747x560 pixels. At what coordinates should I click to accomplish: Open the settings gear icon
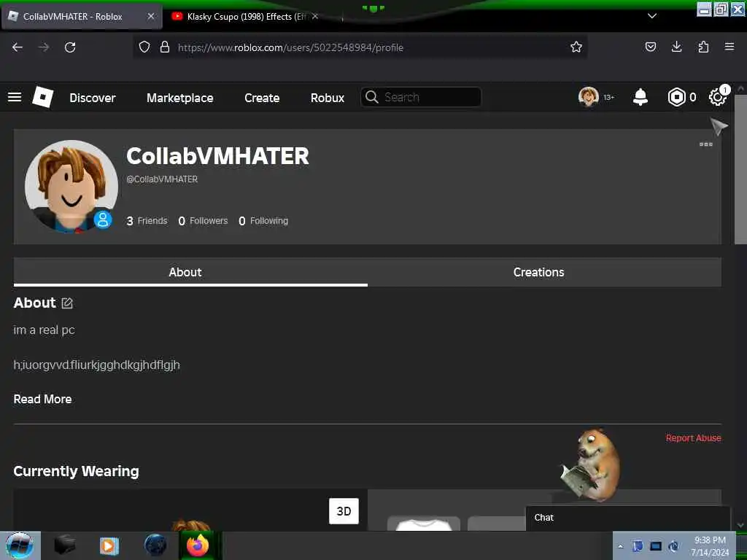click(x=718, y=97)
